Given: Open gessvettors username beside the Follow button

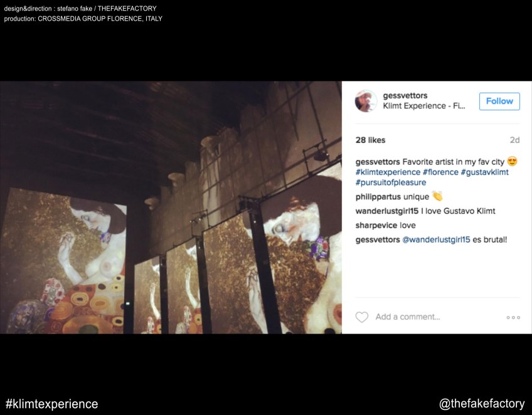Looking at the screenshot, I should [405, 96].
